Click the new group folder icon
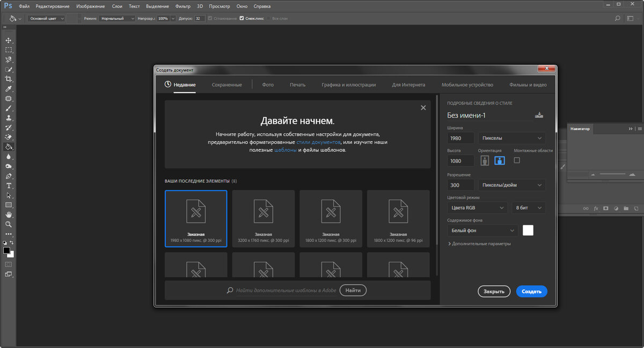 coord(626,208)
